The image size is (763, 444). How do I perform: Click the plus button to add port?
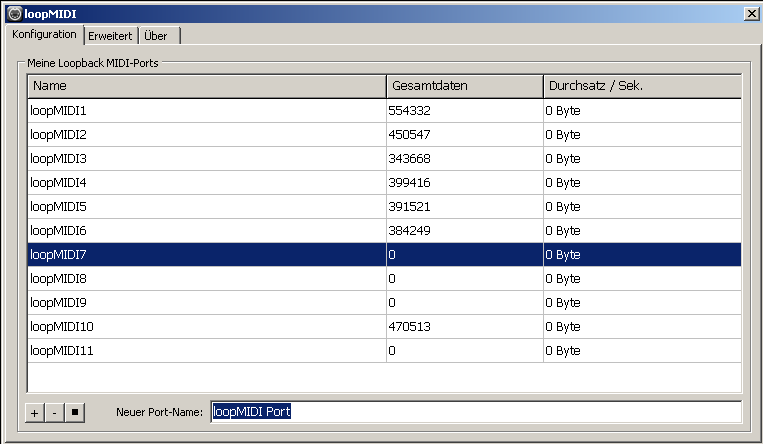click(x=35, y=413)
